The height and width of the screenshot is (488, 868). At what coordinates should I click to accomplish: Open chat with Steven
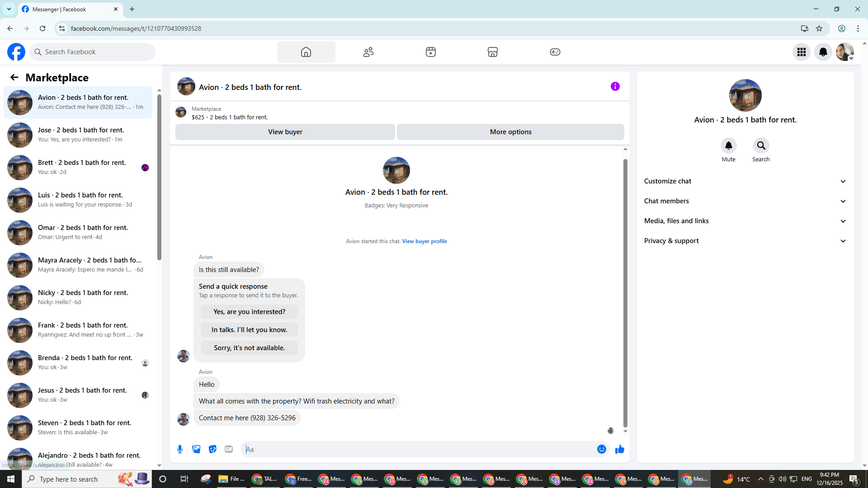(x=78, y=428)
